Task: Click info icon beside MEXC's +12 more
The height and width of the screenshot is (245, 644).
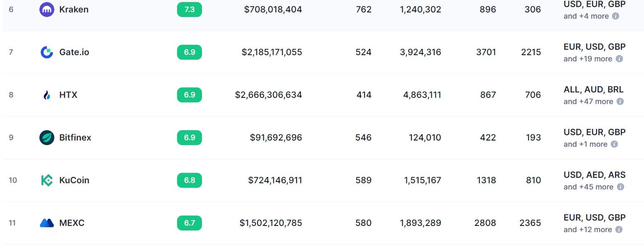Action: (619, 230)
